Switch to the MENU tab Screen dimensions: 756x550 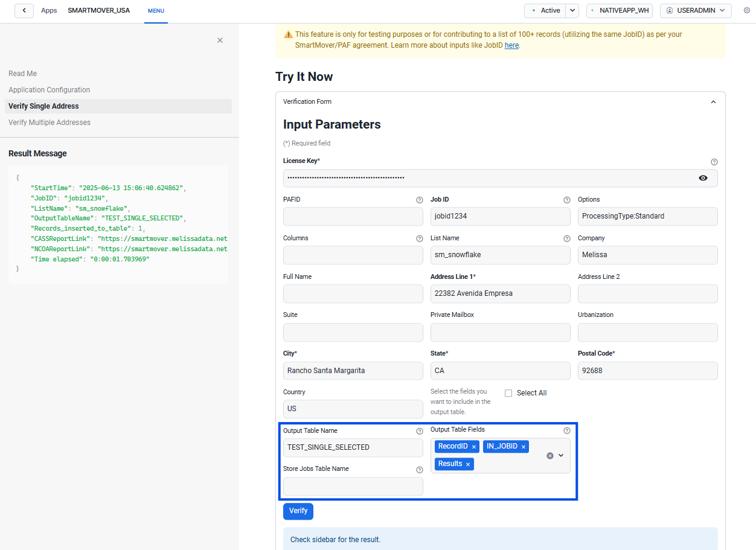pos(156,11)
